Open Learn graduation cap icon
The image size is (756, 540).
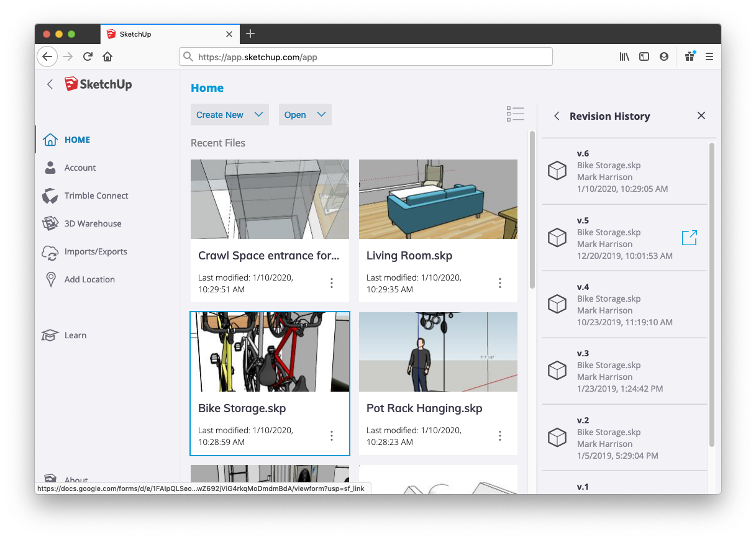coord(50,335)
